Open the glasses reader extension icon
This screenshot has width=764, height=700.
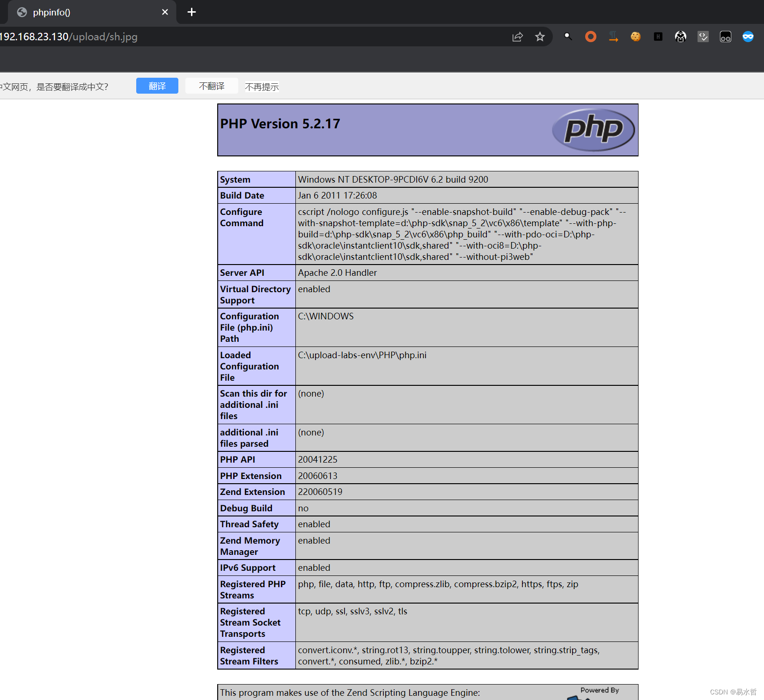[726, 37]
